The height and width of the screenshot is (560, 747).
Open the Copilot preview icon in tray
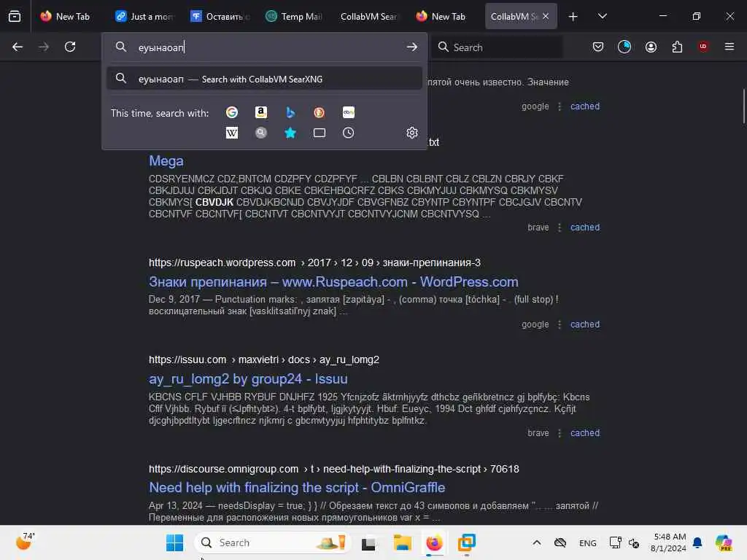tap(724, 542)
